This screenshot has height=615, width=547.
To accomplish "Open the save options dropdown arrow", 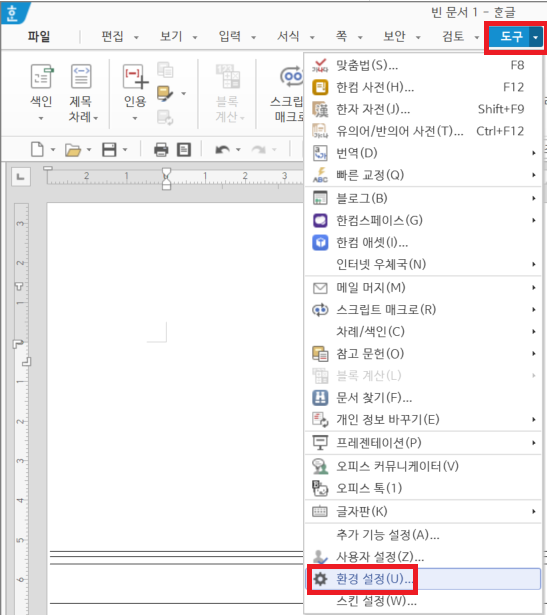I will [125, 150].
